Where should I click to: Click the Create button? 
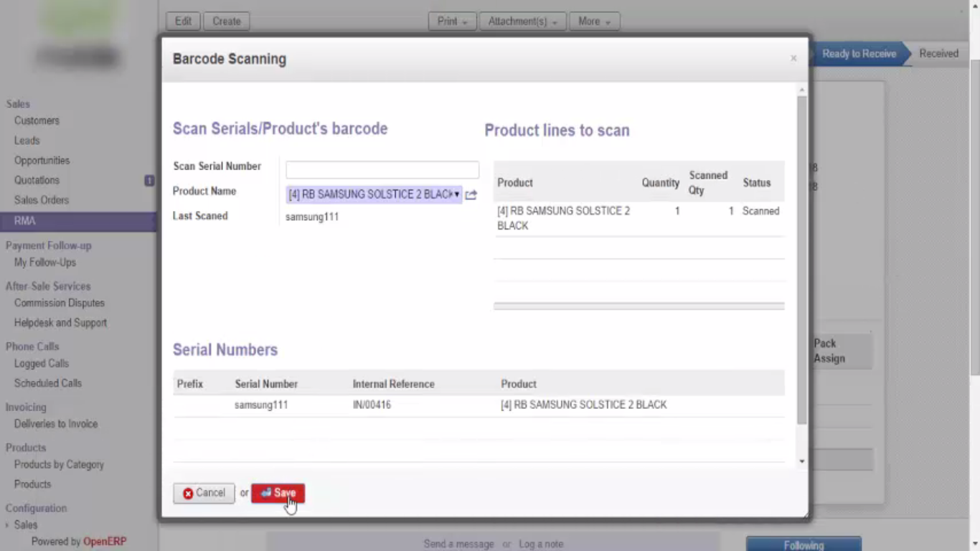(x=227, y=21)
